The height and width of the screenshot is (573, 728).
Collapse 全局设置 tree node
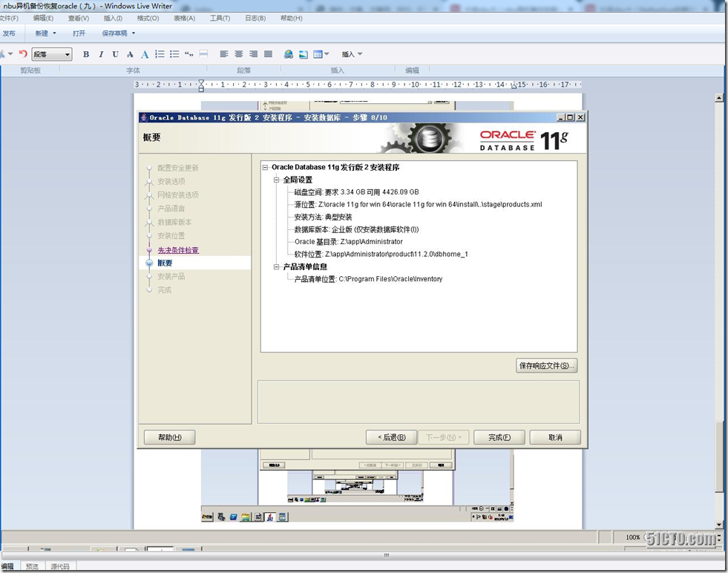click(276, 180)
